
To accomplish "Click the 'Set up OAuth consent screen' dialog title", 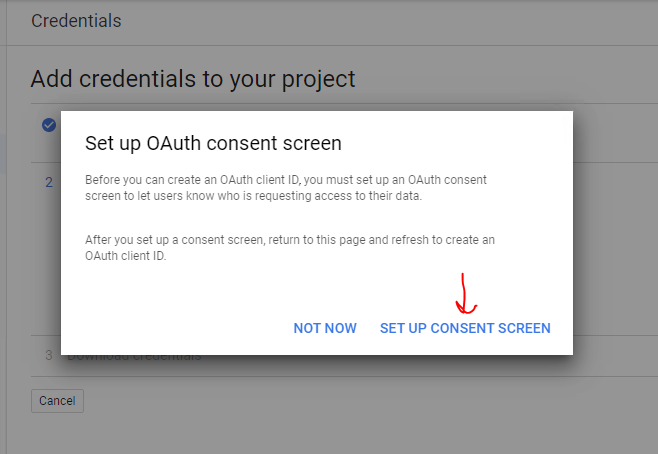I will point(213,143).
